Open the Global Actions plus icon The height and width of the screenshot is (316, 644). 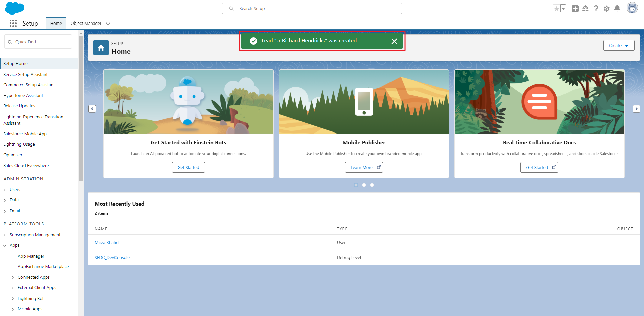pos(575,9)
